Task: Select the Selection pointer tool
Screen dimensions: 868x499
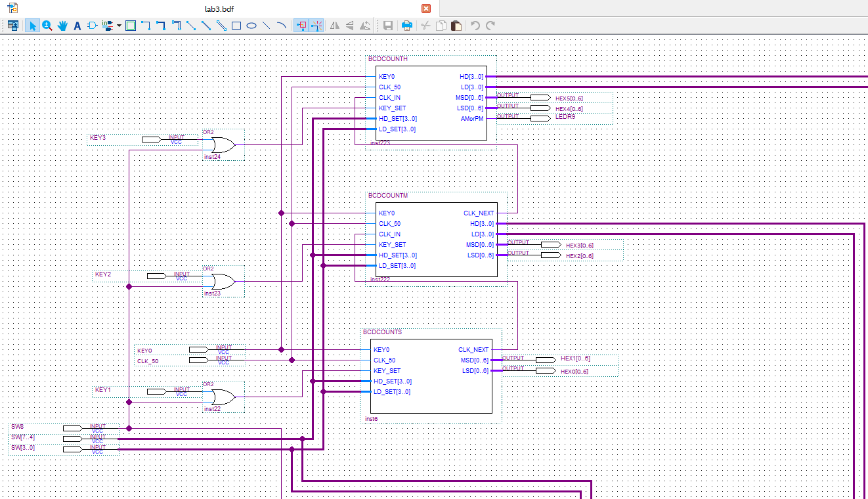Action: (x=32, y=26)
